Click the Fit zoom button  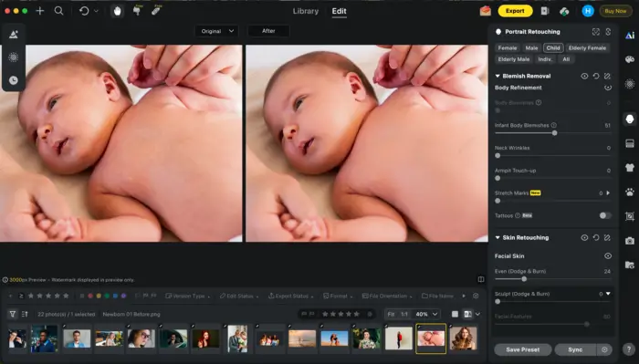pyautogui.click(x=392, y=314)
